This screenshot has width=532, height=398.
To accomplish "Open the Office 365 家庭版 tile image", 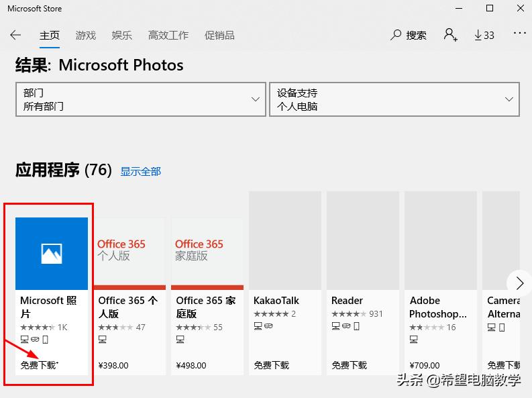I will click(x=207, y=254).
